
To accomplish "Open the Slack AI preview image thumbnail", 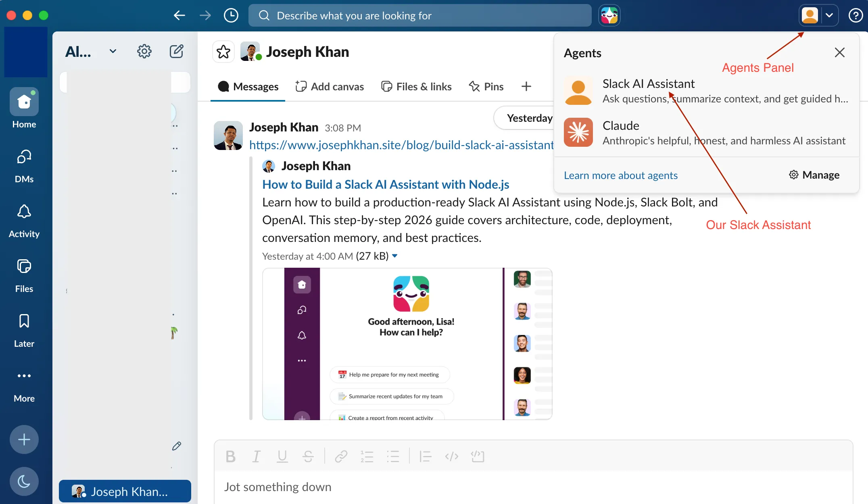I will 407,344.
